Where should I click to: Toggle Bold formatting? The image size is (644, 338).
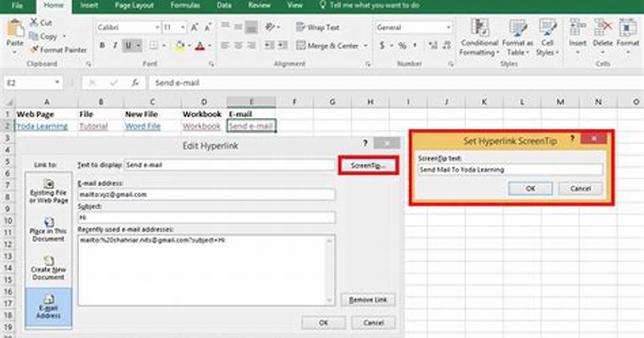point(102,46)
